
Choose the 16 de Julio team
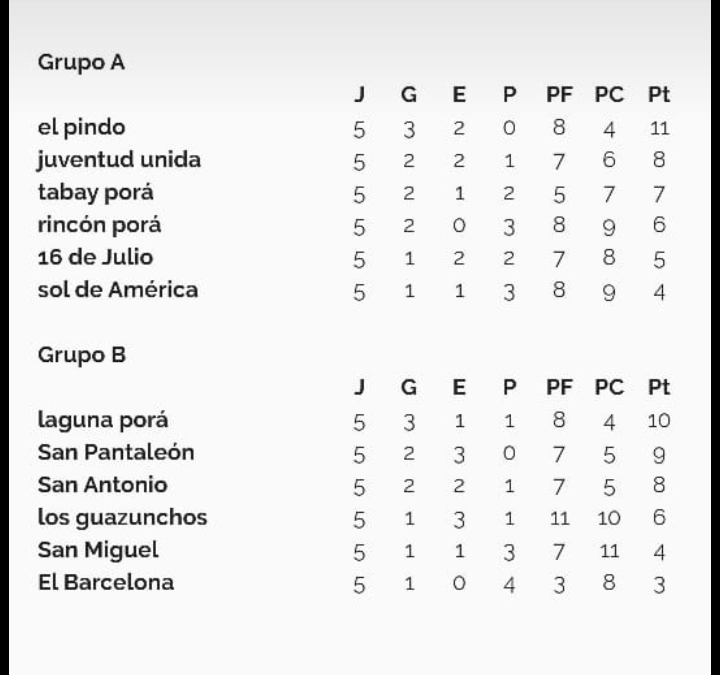[x=95, y=257]
